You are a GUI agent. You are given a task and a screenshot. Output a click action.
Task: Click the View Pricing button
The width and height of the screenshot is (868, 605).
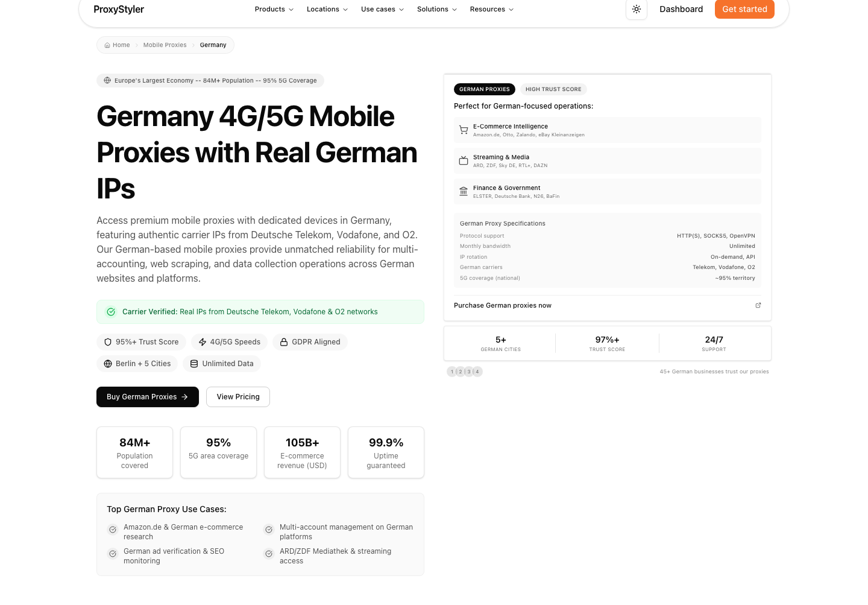(238, 397)
